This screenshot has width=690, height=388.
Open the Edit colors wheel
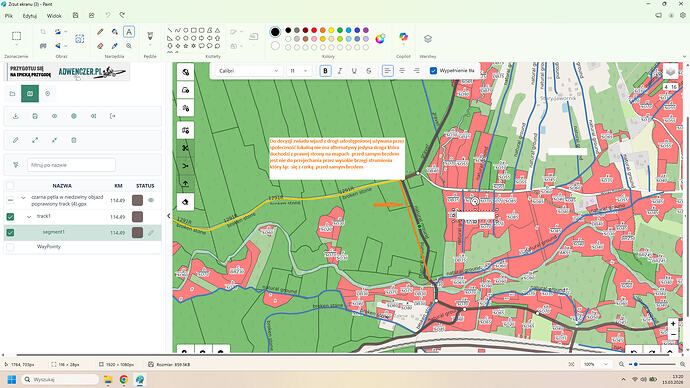point(380,39)
